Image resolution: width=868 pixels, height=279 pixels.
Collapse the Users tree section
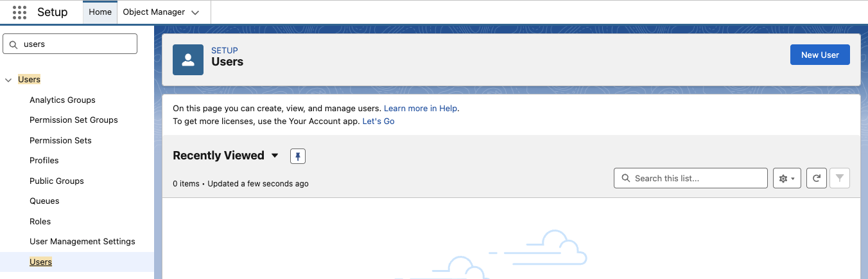tap(8, 80)
